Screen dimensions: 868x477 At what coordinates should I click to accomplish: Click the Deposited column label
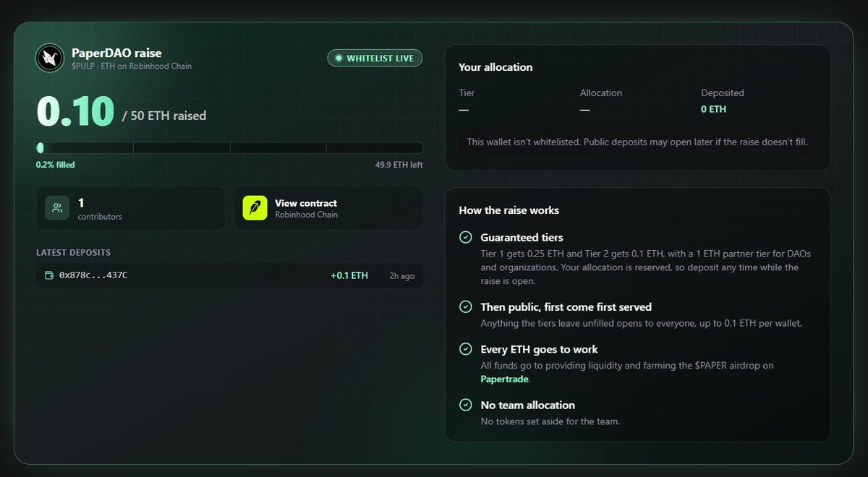[723, 93]
